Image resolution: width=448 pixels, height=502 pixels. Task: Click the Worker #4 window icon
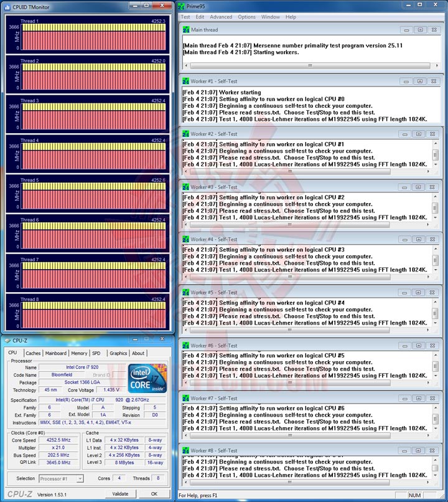186,239
